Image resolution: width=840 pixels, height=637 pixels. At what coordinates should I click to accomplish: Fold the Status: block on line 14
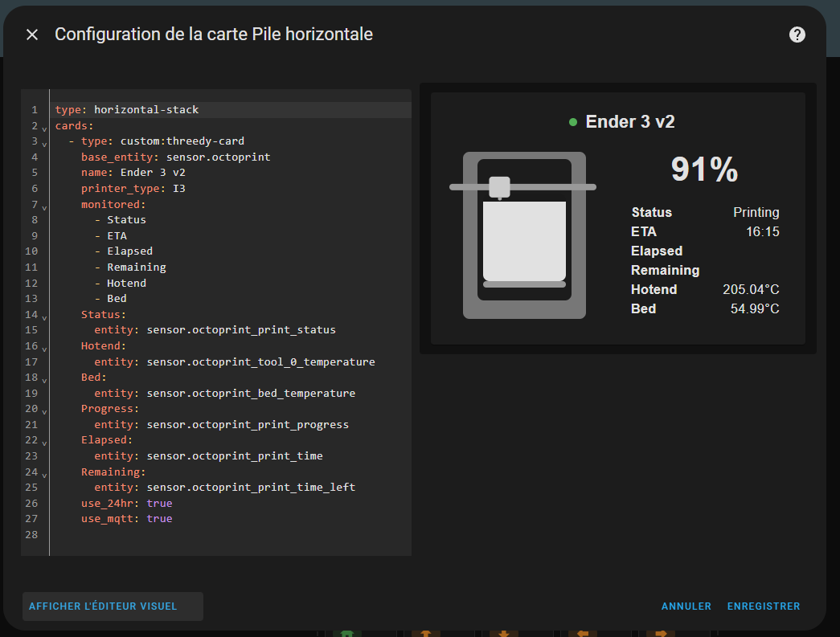pyautogui.click(x=44, y=318)
